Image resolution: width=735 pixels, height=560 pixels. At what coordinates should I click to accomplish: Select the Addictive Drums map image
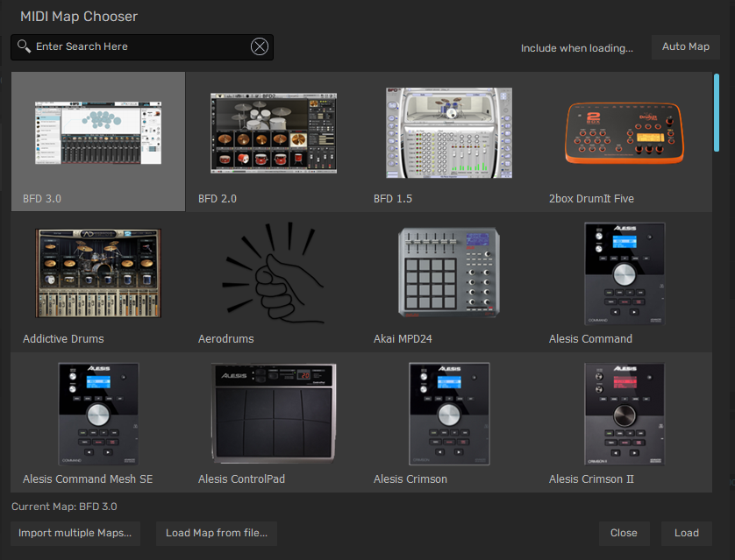[98, 273]
